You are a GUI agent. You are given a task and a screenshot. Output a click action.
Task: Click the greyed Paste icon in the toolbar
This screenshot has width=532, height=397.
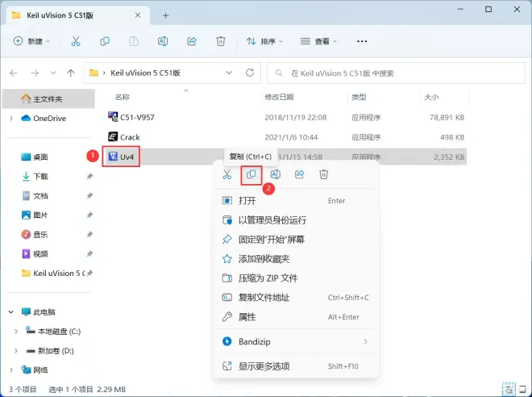pos(134,41)
